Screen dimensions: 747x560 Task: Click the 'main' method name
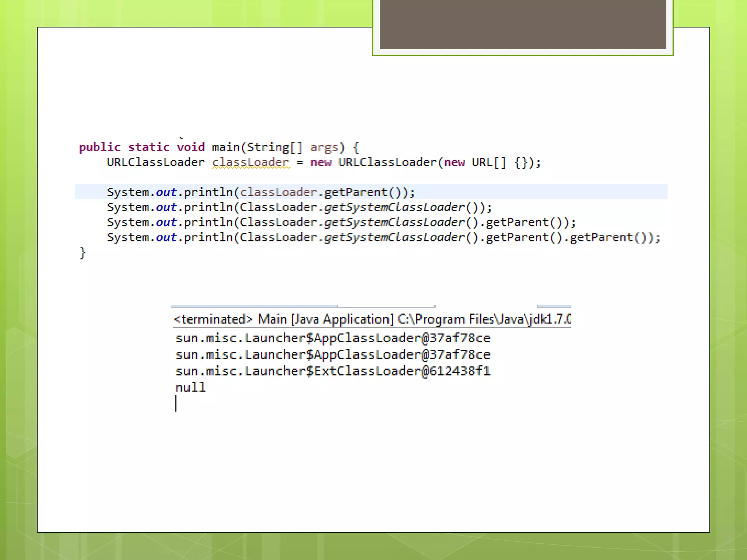coord(225,147)
